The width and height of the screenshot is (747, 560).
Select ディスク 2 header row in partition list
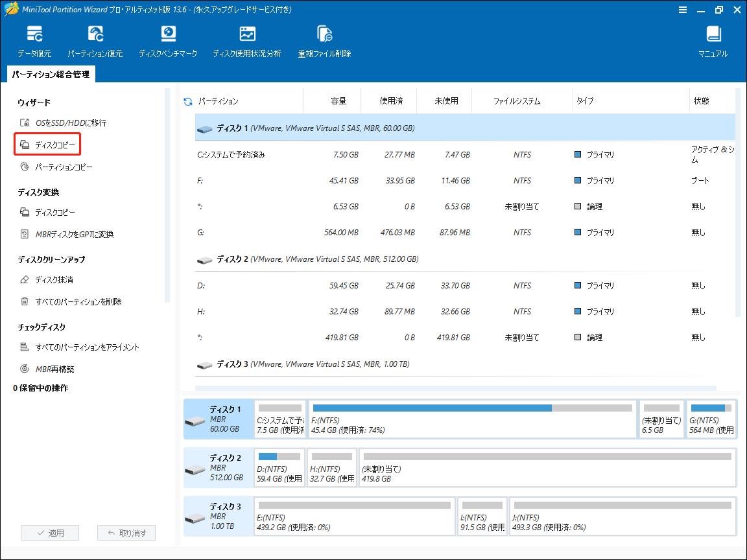[x=465, y=259]
